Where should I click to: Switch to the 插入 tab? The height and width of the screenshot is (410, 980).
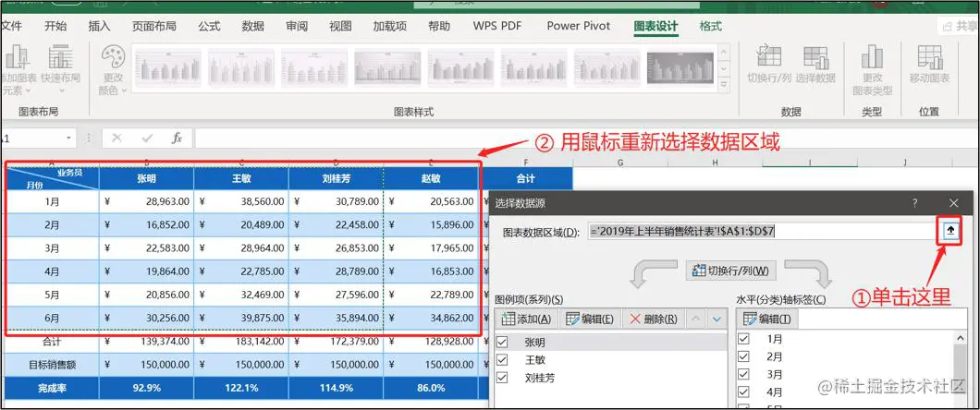(99, 26)
